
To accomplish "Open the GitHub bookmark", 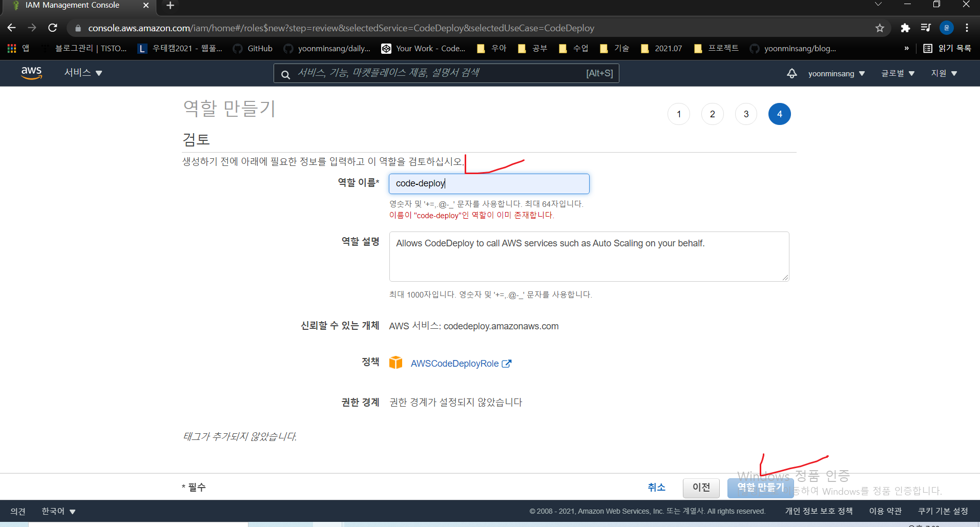I will pyautogui.click(x=253, y=48).
